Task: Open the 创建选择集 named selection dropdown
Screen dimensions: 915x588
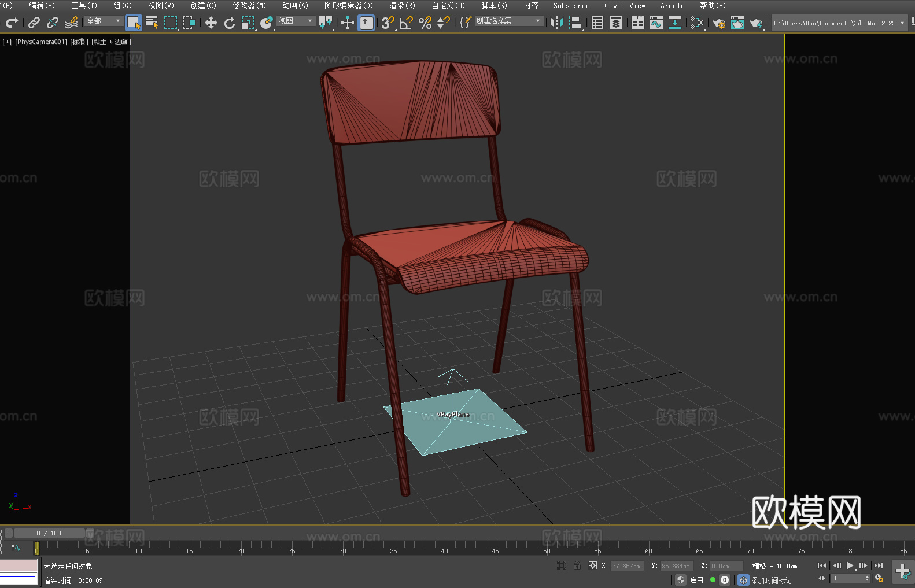Action: point(509,21)
